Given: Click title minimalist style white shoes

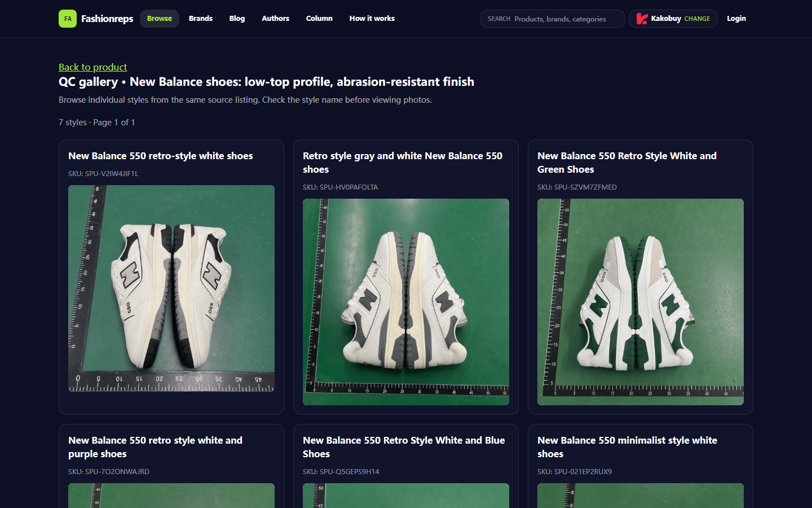Looking at the screenshot, I should tap(627, 447).
